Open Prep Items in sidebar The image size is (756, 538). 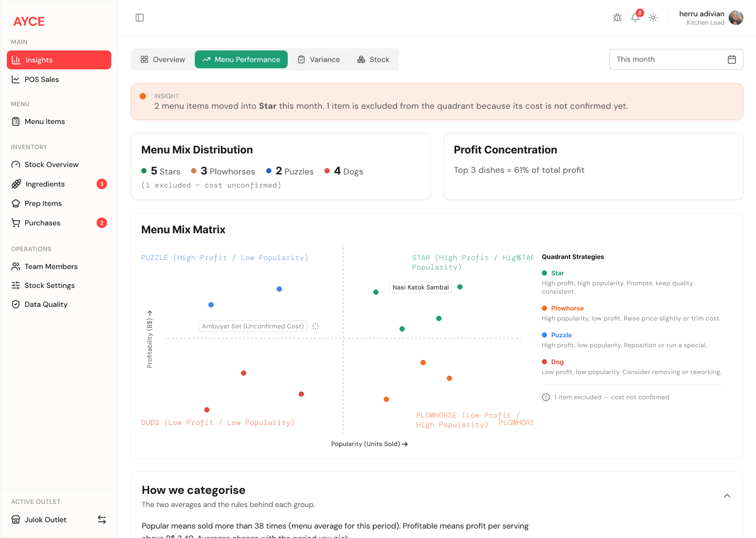click(59, 203)
